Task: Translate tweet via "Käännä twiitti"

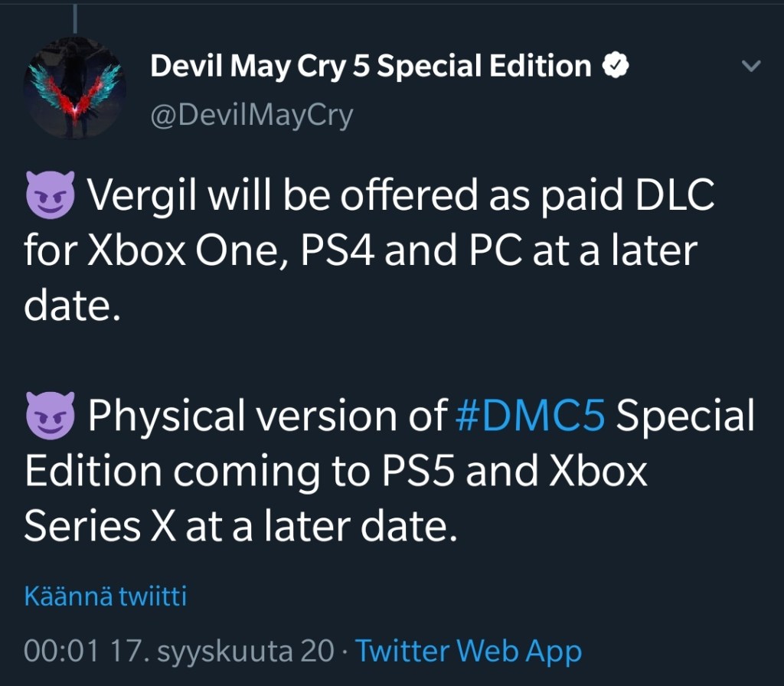Action: [x=106, y=596]
